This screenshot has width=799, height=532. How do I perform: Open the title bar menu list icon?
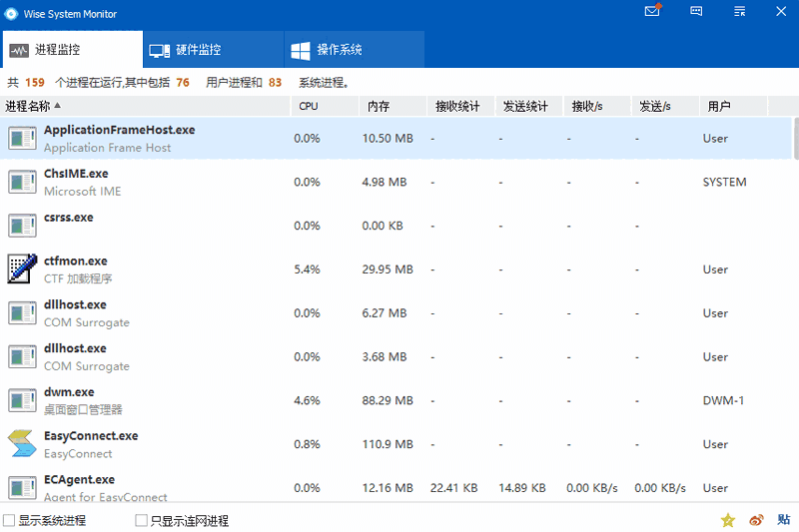tap(740, 12)
